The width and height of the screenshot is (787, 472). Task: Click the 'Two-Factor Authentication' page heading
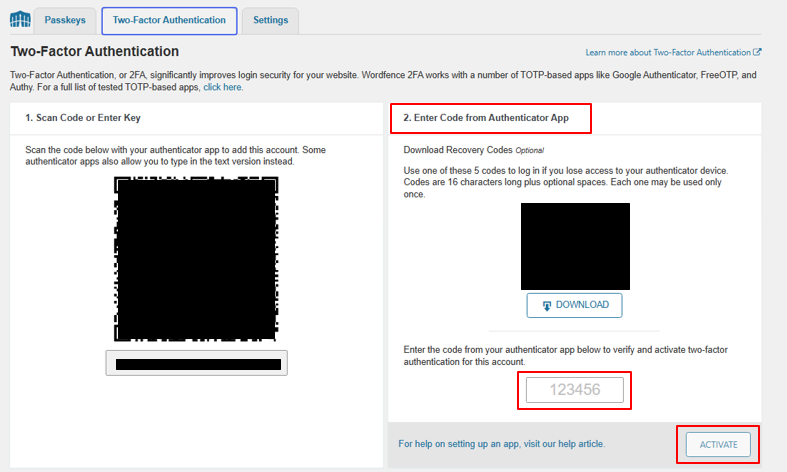[x=94, y=51]
